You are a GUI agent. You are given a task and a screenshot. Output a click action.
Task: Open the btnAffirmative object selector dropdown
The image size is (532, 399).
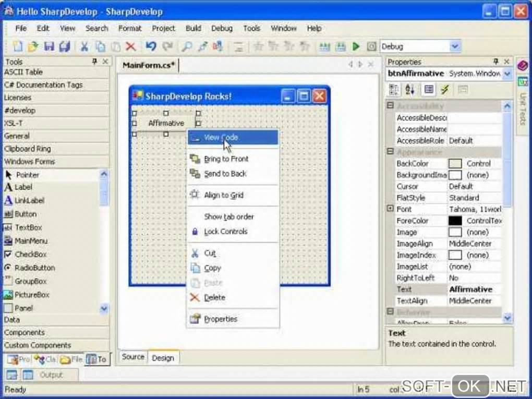(507, 74)
